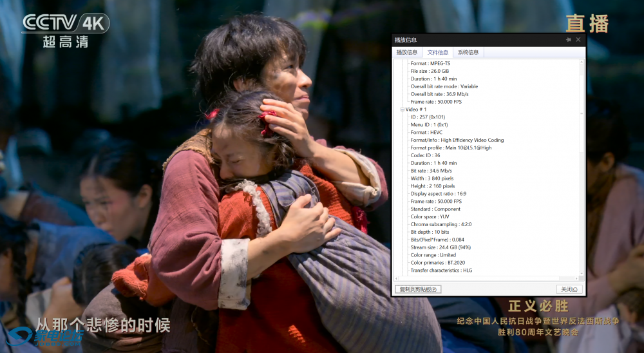Open the 系统信息 tab
The image size is (644, 353).
[x=468, y=52]
